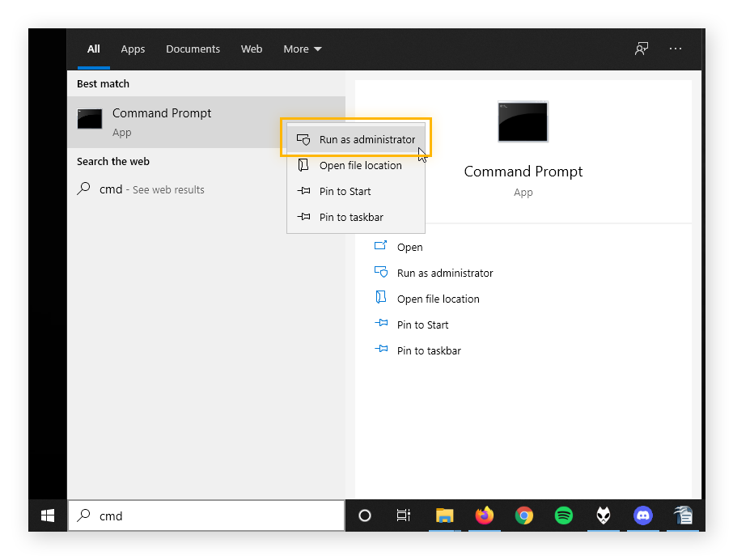Click Open in the preview panel
The height and width of the screenshot is (560, 733).
tap(409, 247)
